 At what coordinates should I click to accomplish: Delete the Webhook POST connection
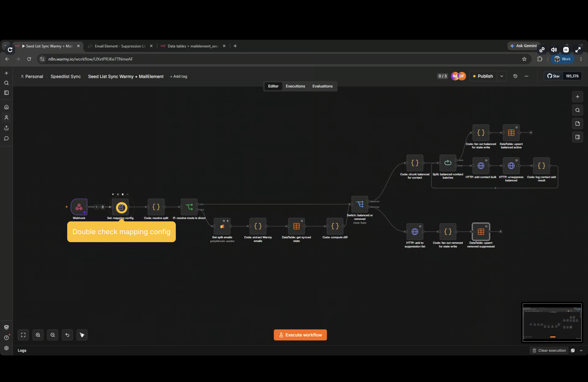[x=103, y=207]
